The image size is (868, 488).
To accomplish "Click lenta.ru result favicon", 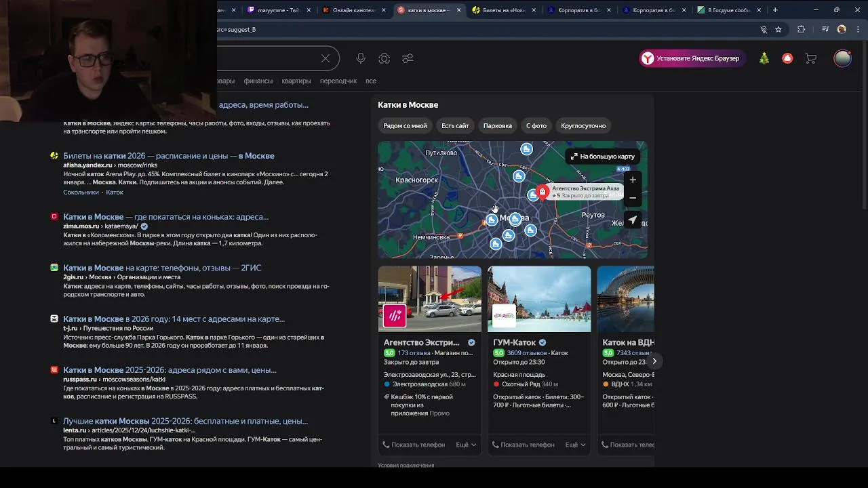I will (x=54, y=421).
